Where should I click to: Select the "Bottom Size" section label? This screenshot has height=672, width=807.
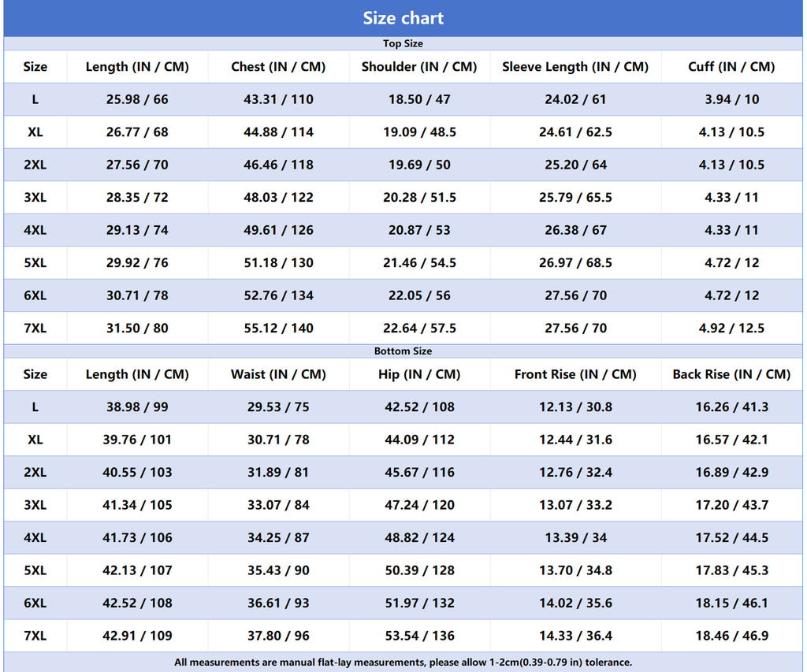click(x=403, y=351)
